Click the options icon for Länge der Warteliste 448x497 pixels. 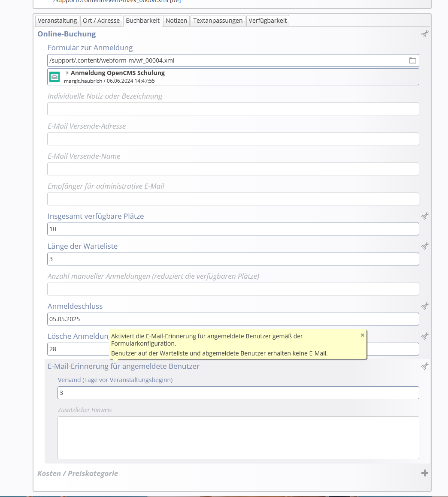coord(425,246)
